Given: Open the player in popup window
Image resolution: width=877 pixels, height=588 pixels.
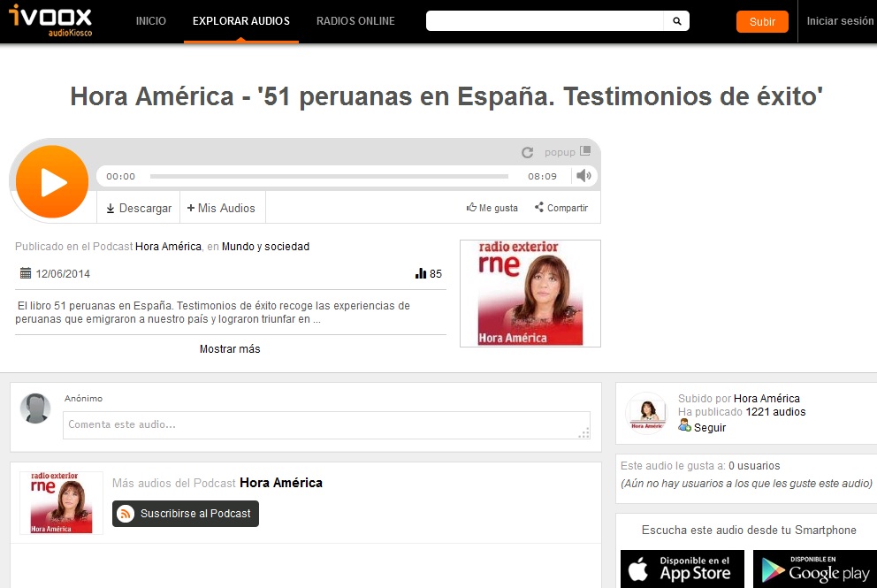Looking at the screenshot, I should pos(568,151).
